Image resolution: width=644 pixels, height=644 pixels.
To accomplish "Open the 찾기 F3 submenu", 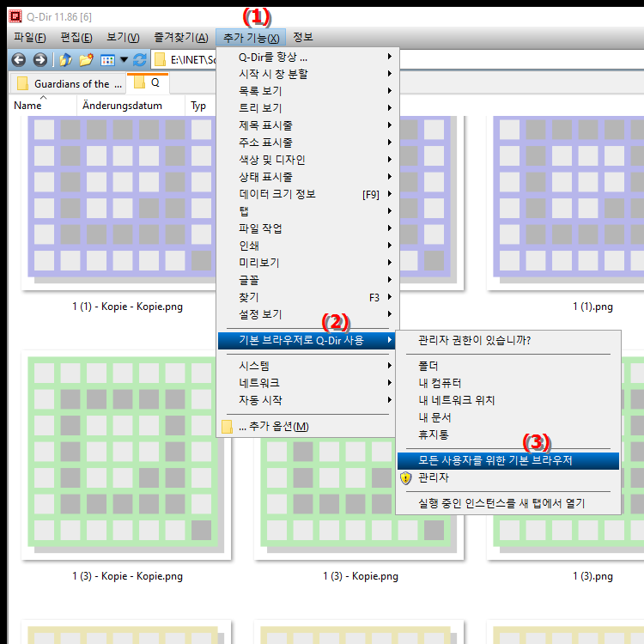I will (307, 297).
